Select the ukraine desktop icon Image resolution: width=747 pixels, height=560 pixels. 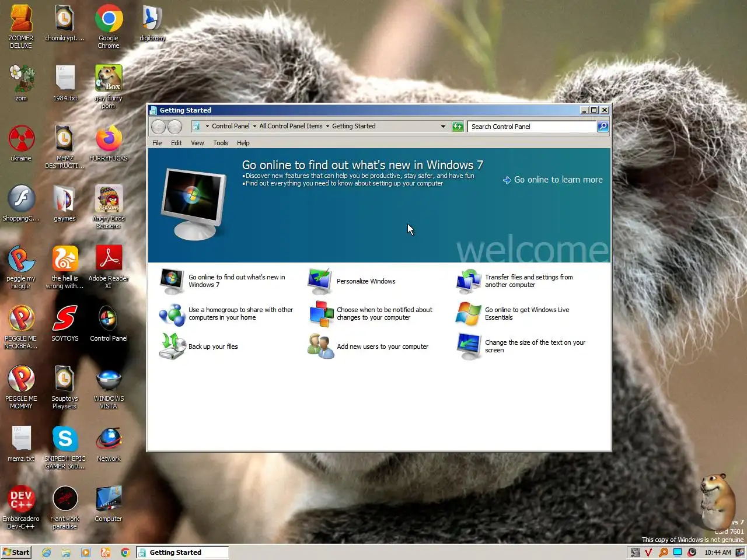(x=21, y=143)
